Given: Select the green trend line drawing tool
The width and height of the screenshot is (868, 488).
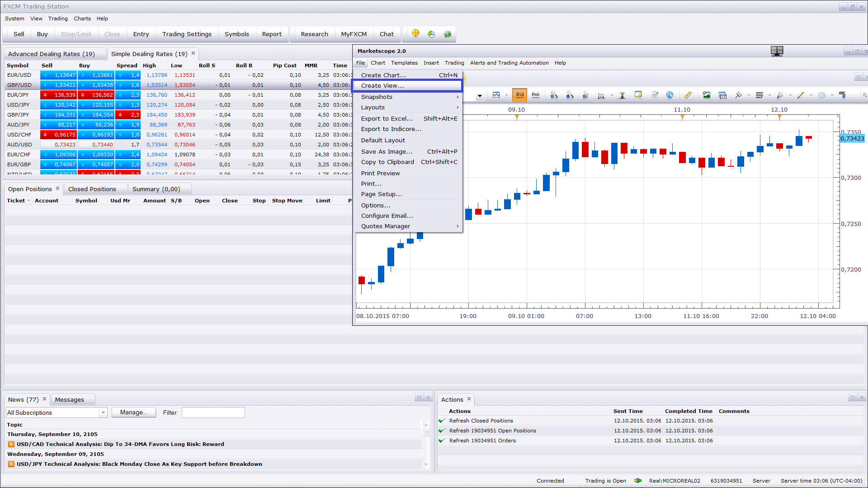Looking at the screenshot, I should pos(801,95).
